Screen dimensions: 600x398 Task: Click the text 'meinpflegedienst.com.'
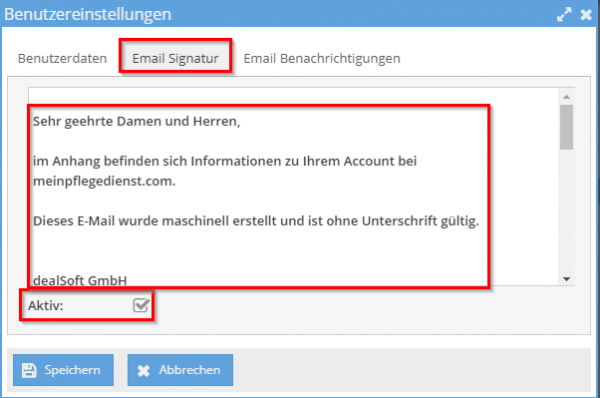pyautogui.click(x=104, y=181)
